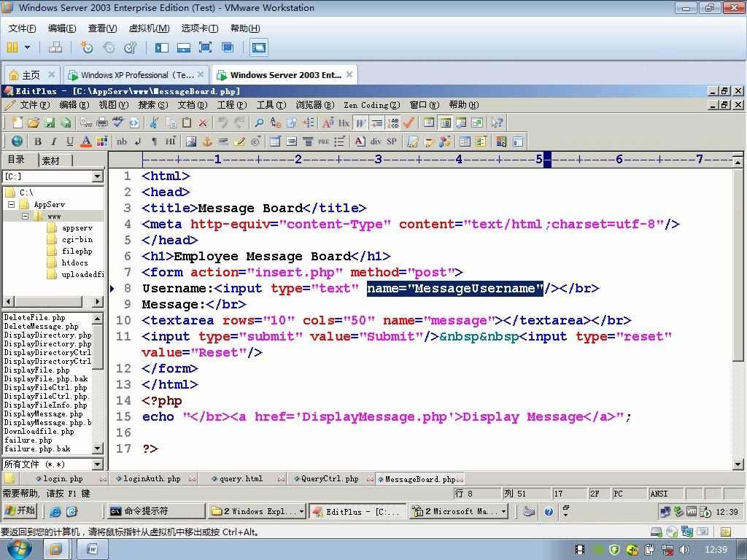Cut selection with the scissors icon
The height and width of the screenshot is (560, 747).
pyautogui.click(x=154, y=122)
